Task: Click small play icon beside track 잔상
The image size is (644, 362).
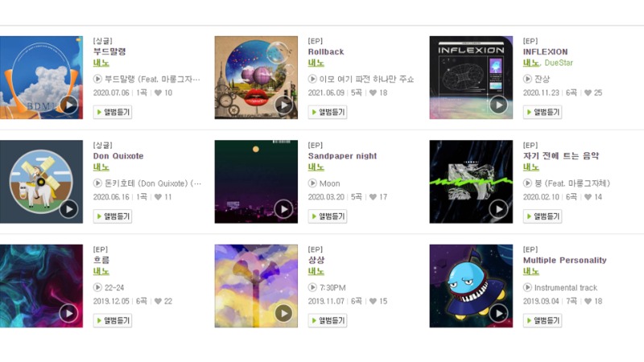Action: click(527, 79)
